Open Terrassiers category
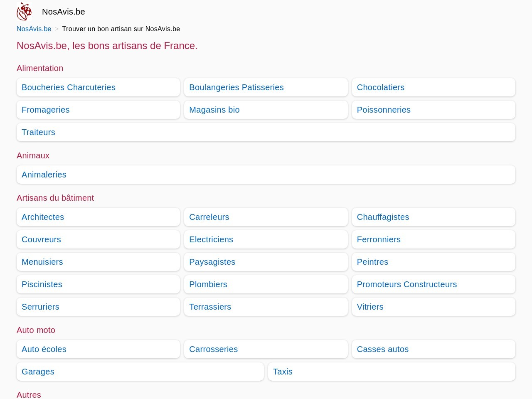This screenshot has height=399, width=532. pyautogui.click(x=266, y=307)
